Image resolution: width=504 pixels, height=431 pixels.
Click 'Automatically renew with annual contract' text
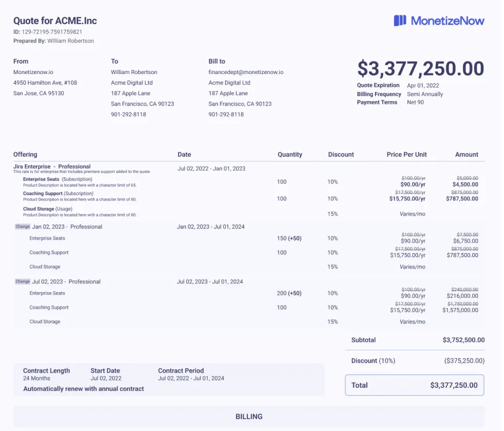[83, 389]
